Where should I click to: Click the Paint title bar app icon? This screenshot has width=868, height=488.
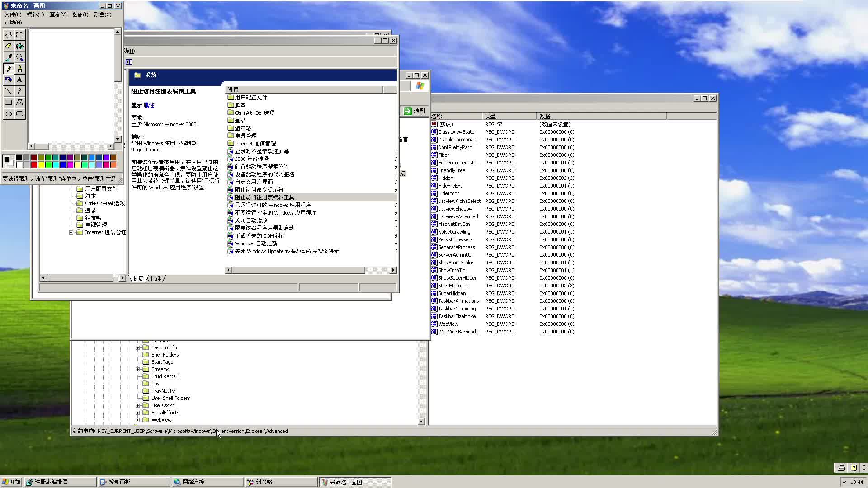point(6,6)
